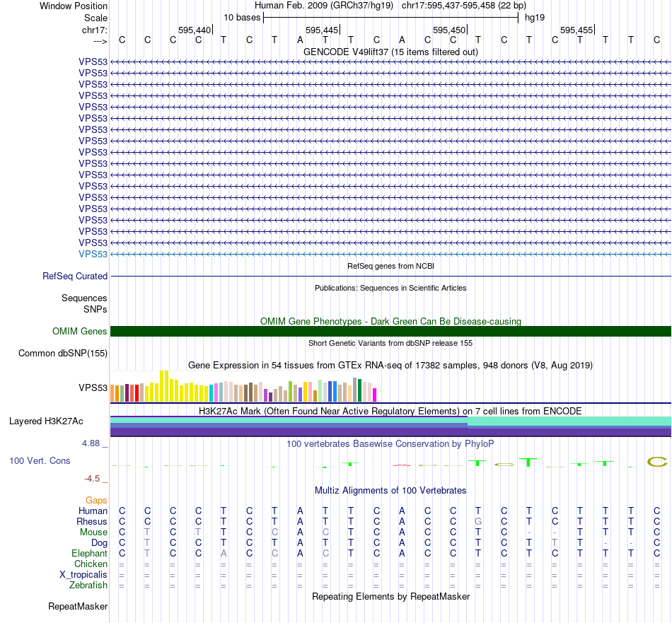Click the --> sequence direction label
This screenshot has height=623, width=672.
pos(100,41)
